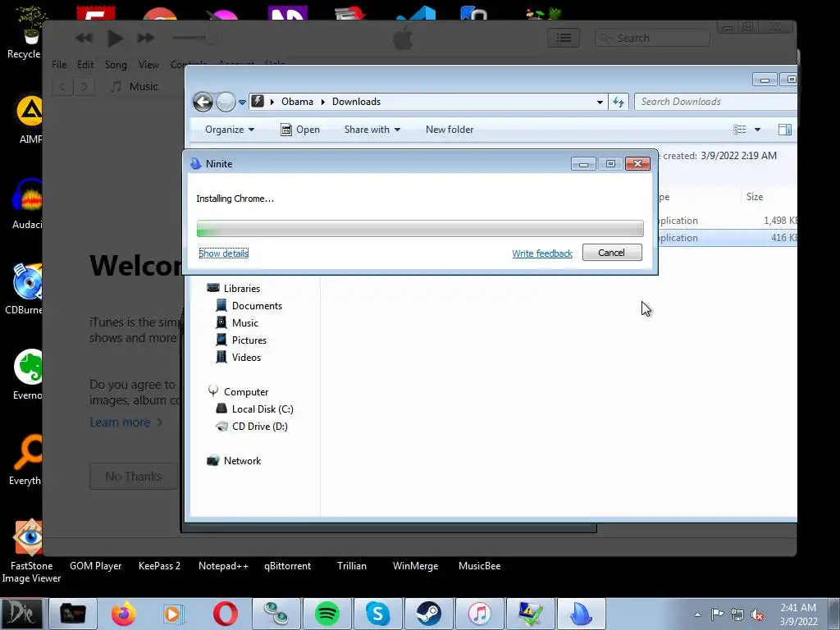Open AIMP desktop icon
Viewport: 840px width, 630px height.
30,120
